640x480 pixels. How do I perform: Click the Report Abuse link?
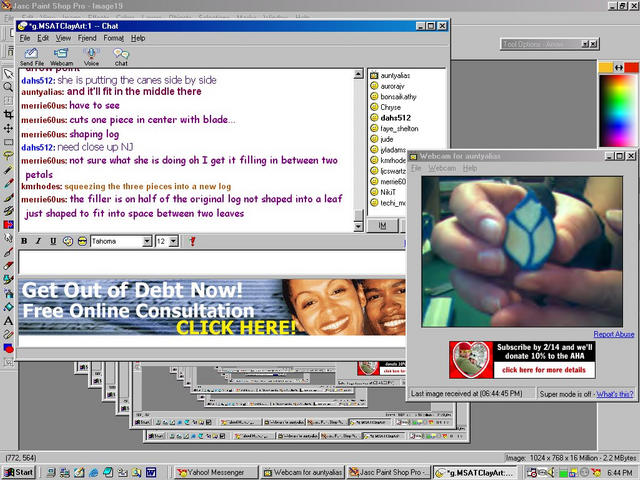pyautogui.click(x=613, y=334)
